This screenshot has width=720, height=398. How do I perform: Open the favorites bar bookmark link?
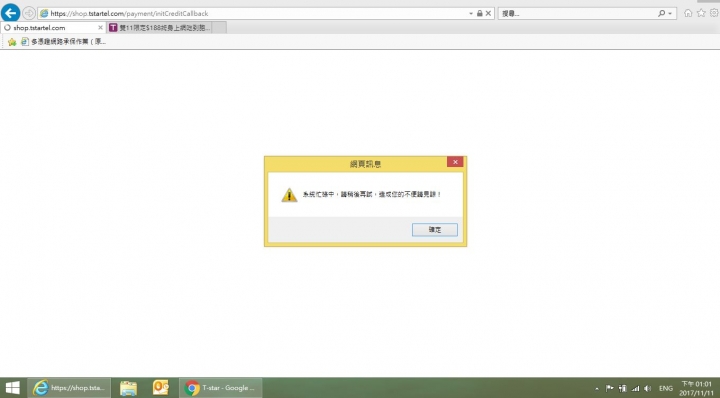tap(64, 42)
